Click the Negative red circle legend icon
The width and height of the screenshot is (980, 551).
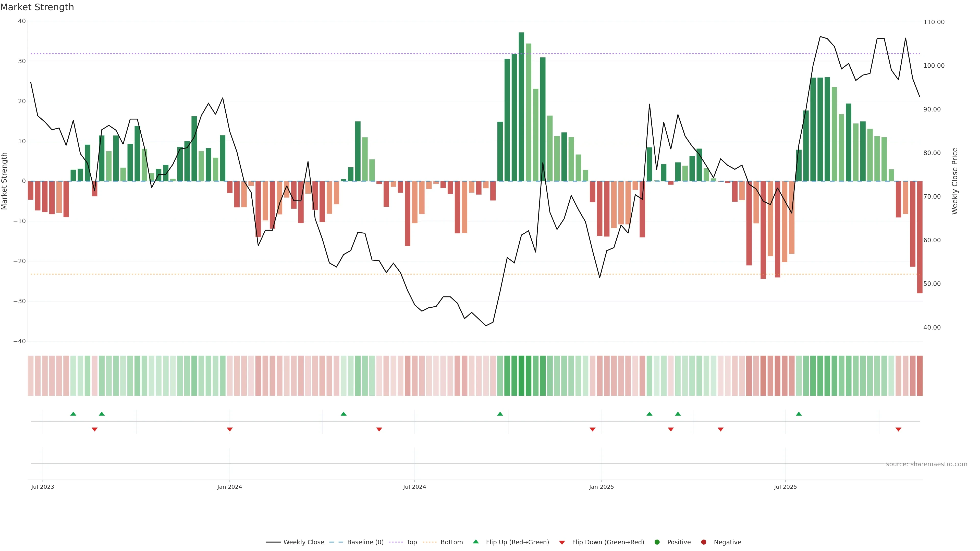click(x=703, y=542)
